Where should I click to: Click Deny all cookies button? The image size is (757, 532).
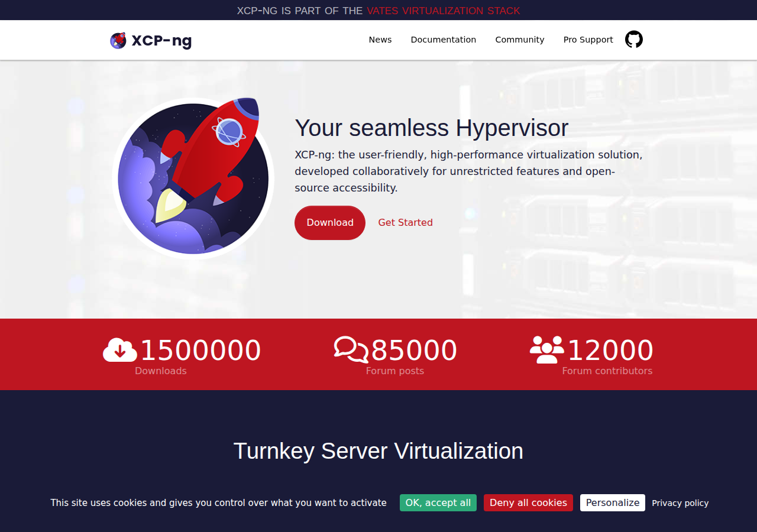[528, 503]
